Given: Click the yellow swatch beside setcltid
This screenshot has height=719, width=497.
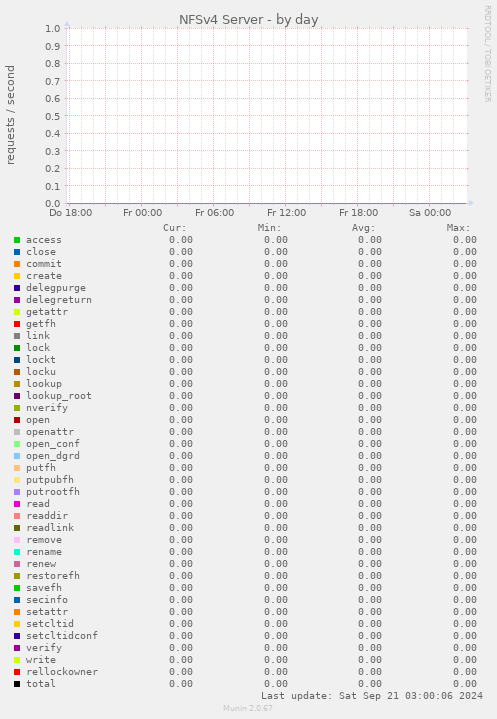Looking at the screenshot, I should pos(17,624).
